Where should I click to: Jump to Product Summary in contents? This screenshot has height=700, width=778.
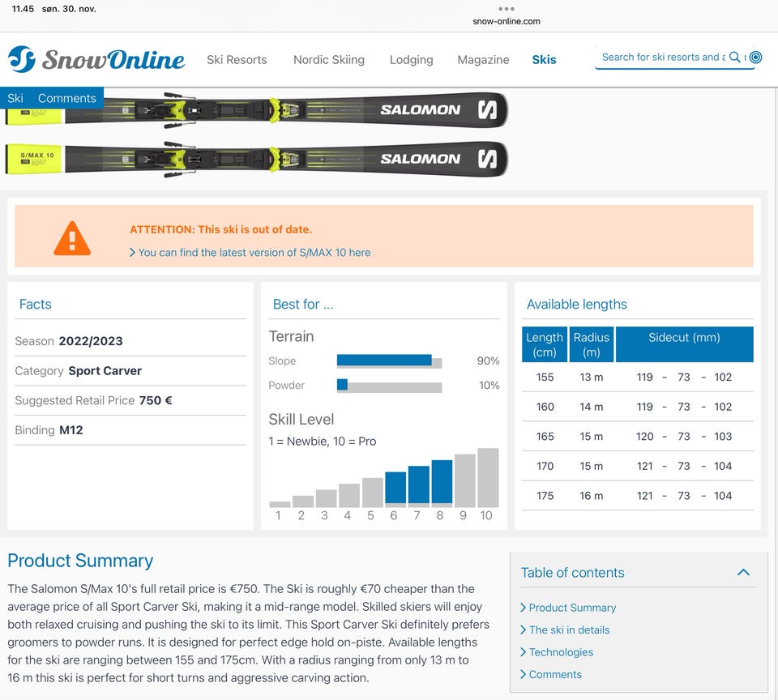[x=568, y=608]
